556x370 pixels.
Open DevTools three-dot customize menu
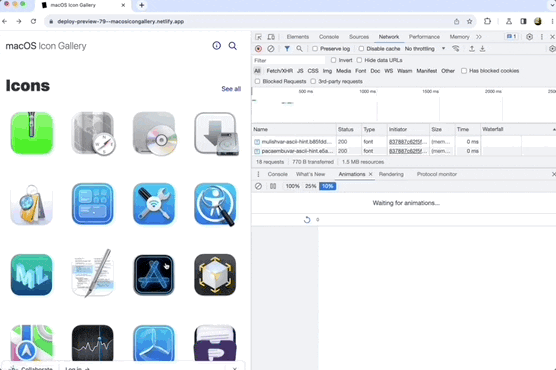point(541,37)
